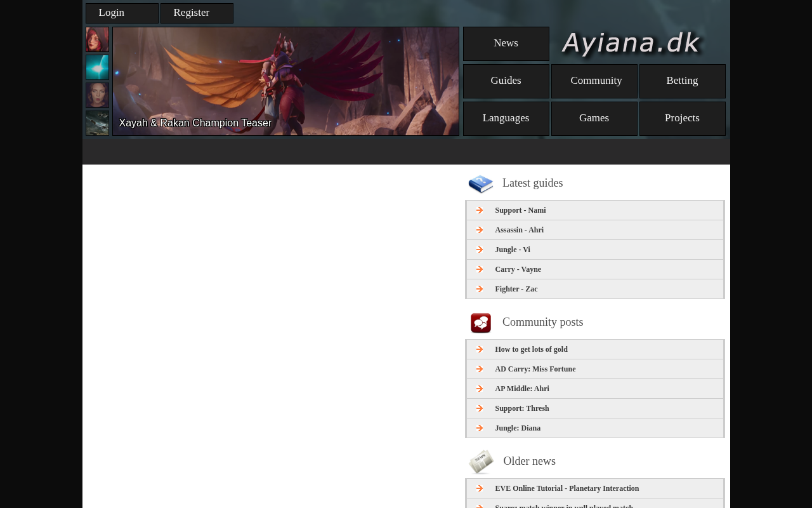The height and width of the screenshot is (508, 812).
Task: Click the Latest guides heading
Action: [x=533, y=183]
